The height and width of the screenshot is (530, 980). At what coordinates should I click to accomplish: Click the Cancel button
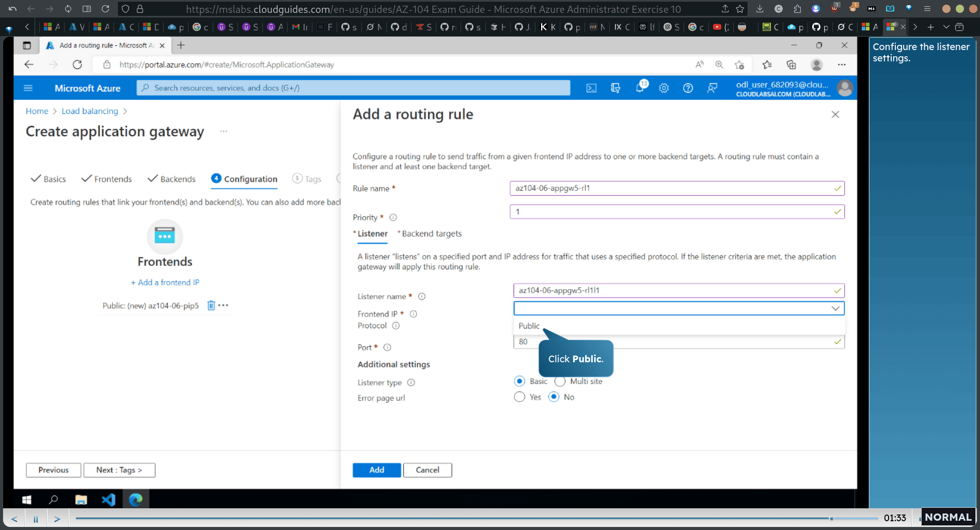[x=428, y=470]
